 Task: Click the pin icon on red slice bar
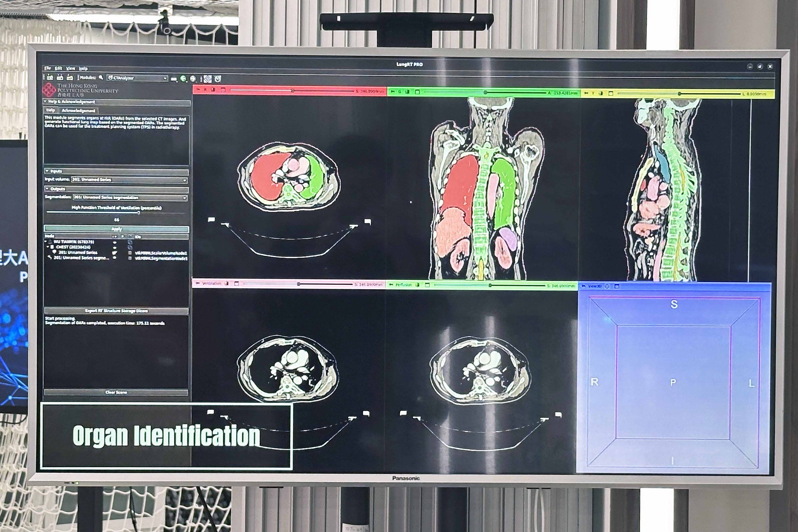(x=199, y=89)
